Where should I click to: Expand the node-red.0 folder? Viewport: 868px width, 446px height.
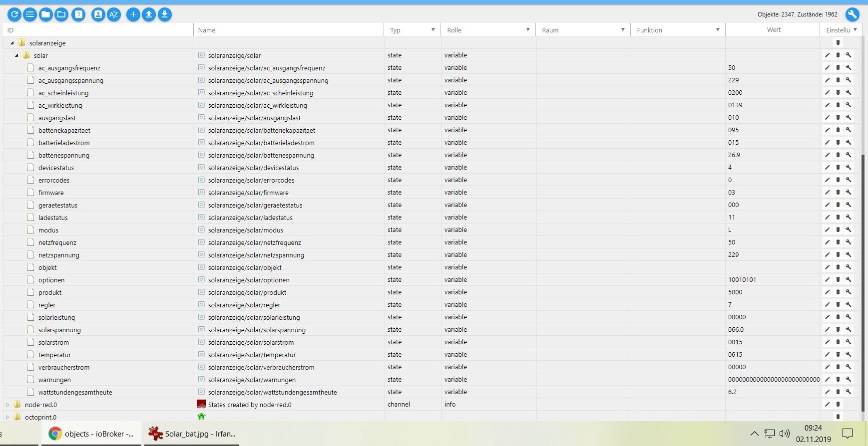pyautogui.click(x=7, y=405)
